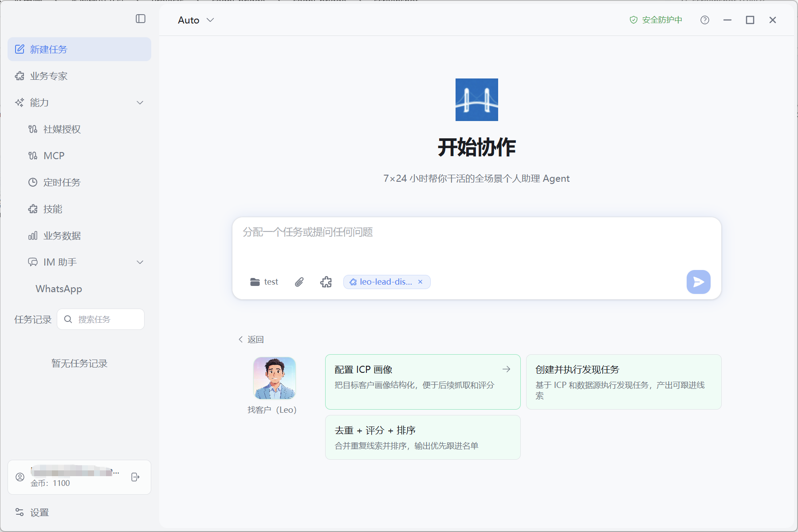Screen dimensions: 798x532
Task: Click the MCP connector icon
Action: pyautogui.click(x=33, y=156)
